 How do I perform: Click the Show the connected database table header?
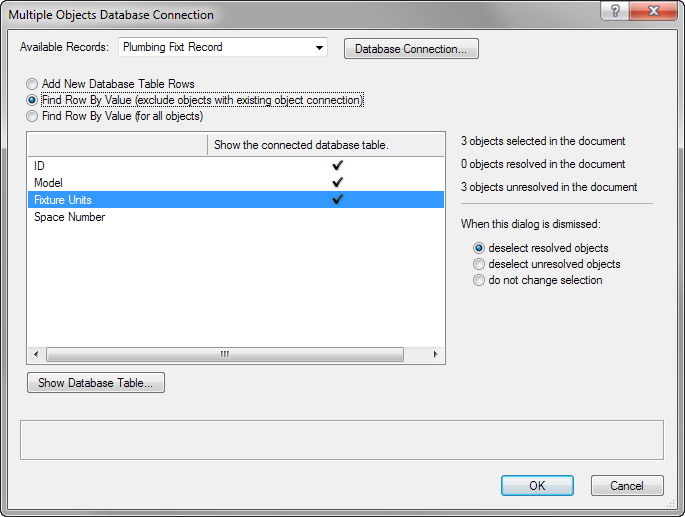click(301, 145)
